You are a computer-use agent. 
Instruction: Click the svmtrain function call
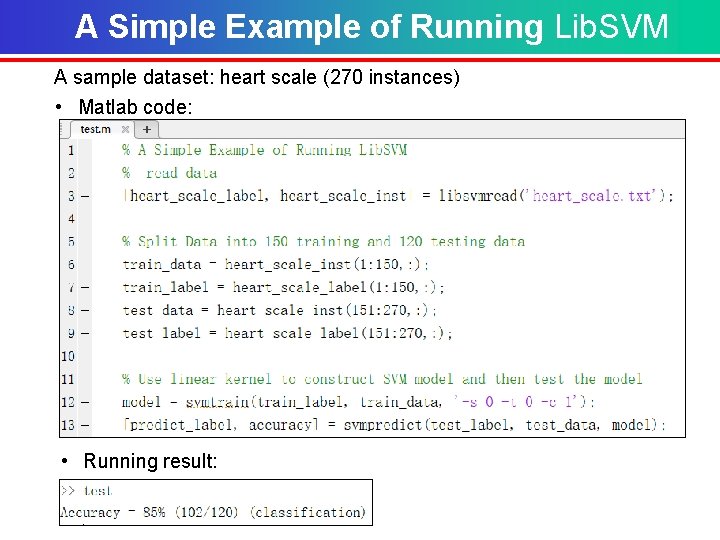(x=217, y=402)
